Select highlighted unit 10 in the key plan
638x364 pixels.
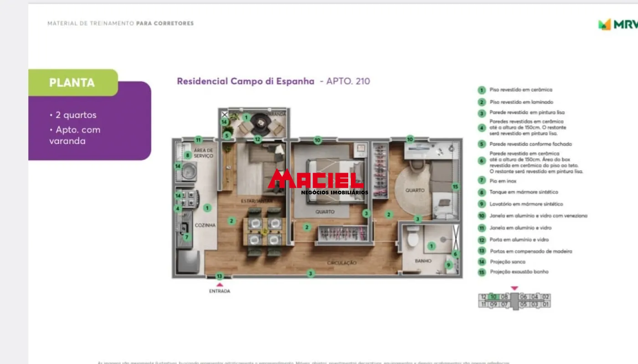pos(493,297)
